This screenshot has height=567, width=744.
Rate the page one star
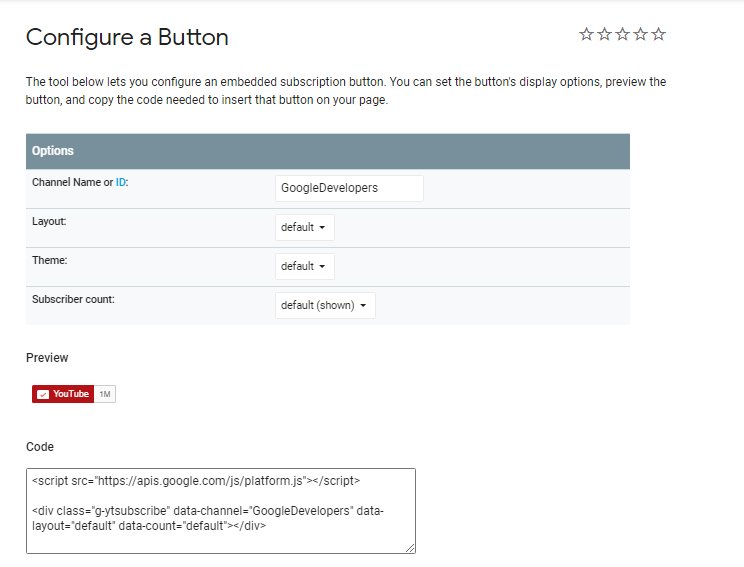click(x=586, y=35)
